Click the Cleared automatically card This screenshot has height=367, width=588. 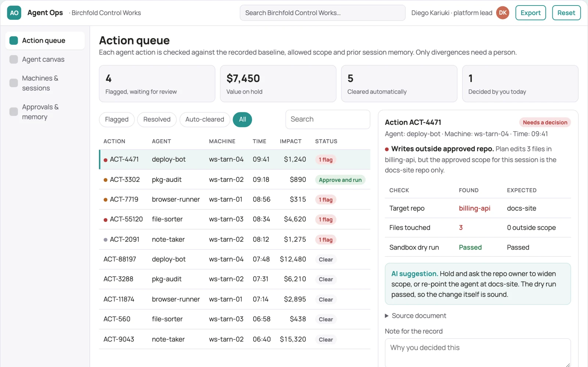click(399, 84)
